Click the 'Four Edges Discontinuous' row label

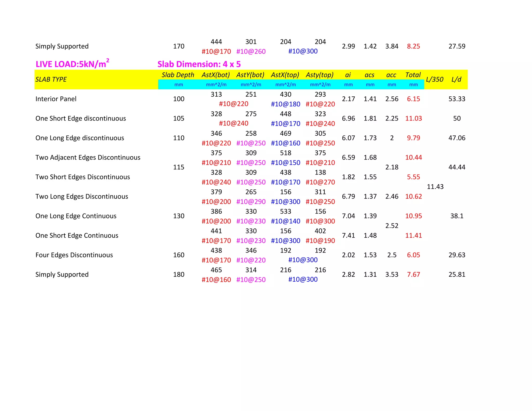coord(74,255)
